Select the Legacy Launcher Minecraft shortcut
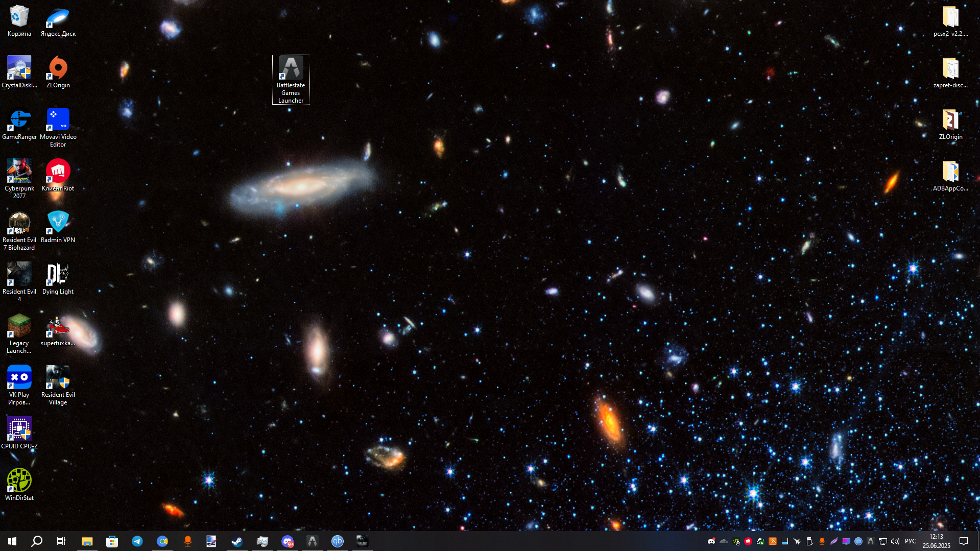Viewport: 980px width, 551px height. coord(19,334)
